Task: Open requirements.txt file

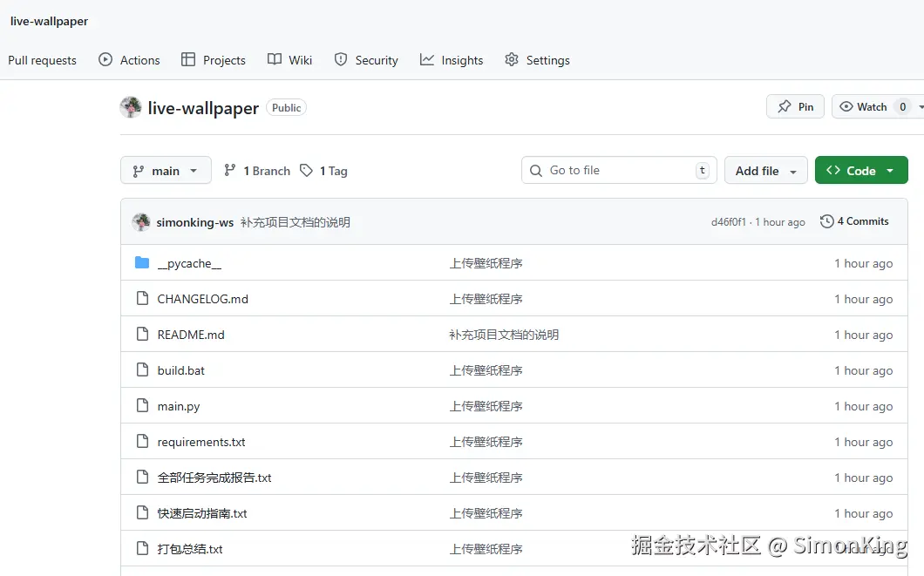Action: click(x=201, y=443)
